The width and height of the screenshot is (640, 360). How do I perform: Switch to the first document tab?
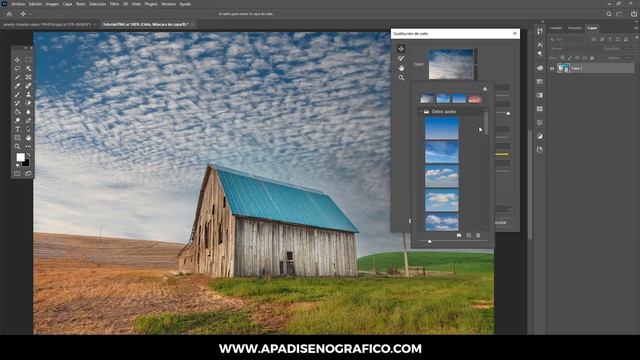tap(47, 24)
